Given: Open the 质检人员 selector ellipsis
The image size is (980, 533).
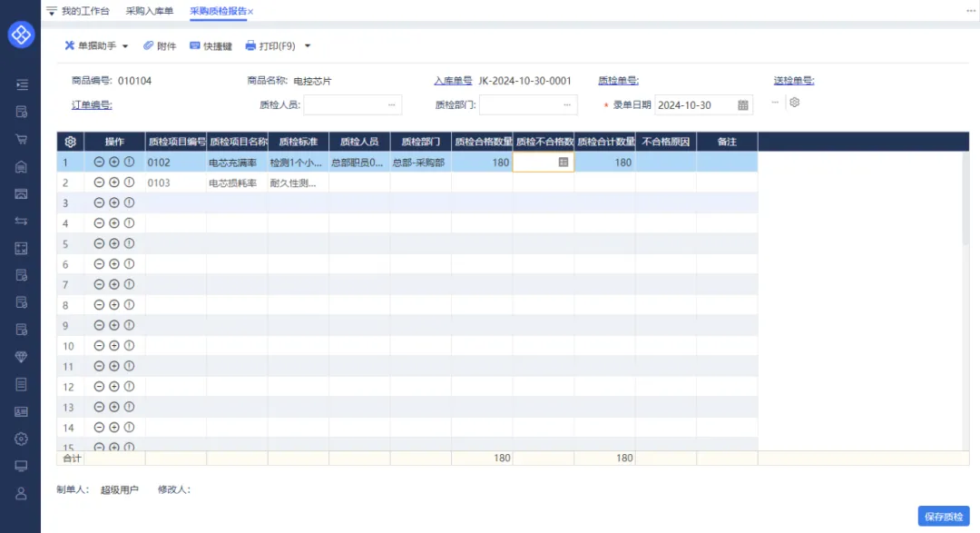Looking at the screenshot, I should (391, 105).
